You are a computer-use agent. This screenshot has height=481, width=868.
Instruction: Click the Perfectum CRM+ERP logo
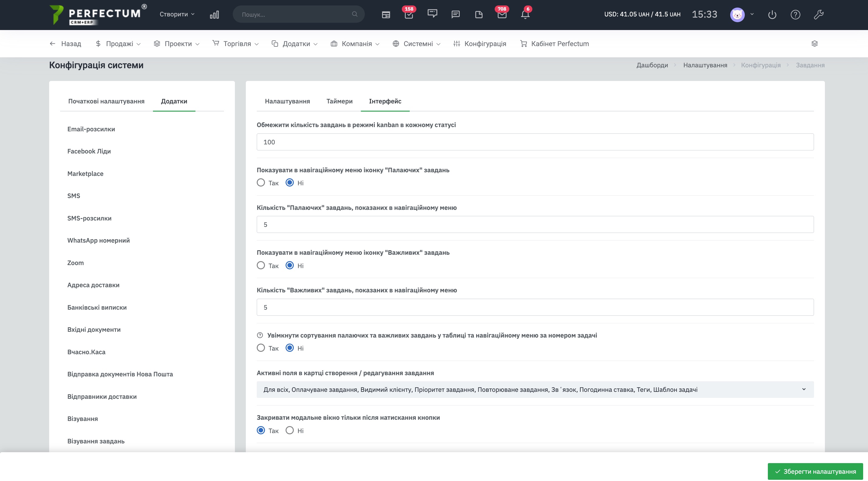pyautogui.click(x=98, y=15)
